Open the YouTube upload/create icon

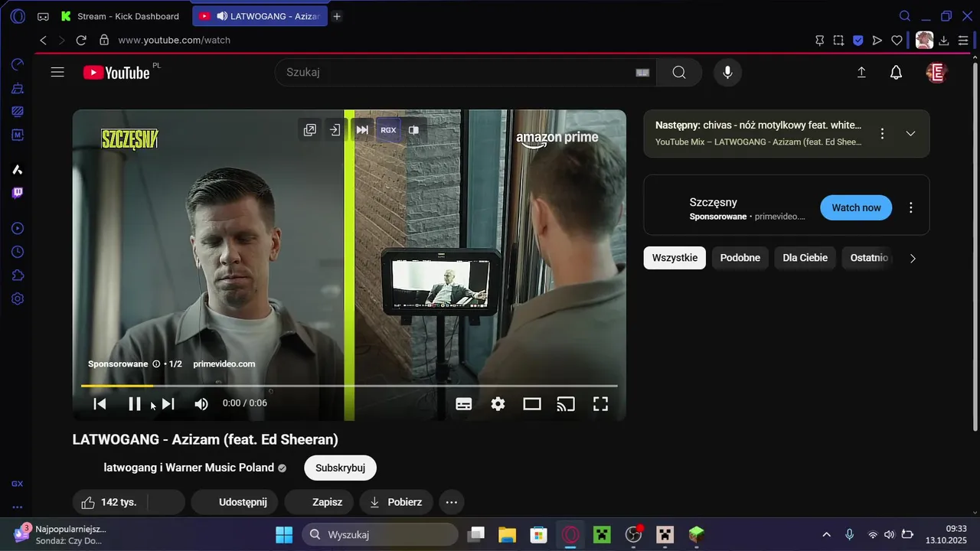click(861, 73)
